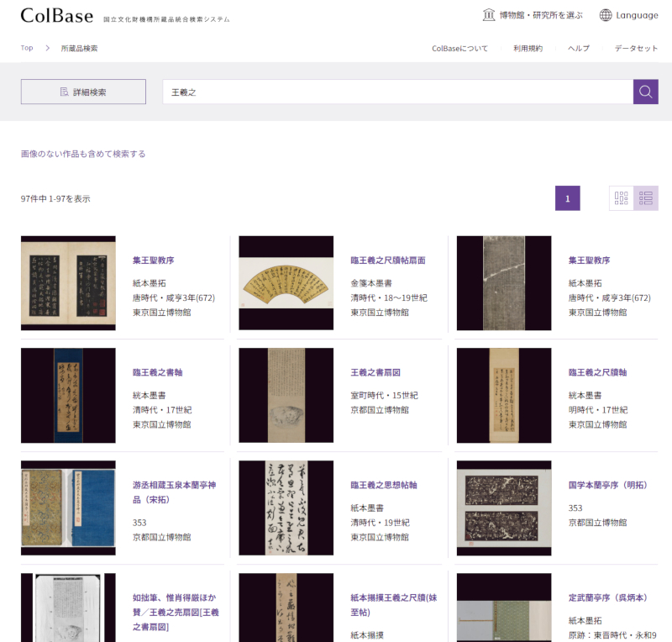The width and height of the screenshot is (672, 642).
Task: Click 京都国立博物館 under 国学本蘭亭序
Action: [x=597, y=523]
